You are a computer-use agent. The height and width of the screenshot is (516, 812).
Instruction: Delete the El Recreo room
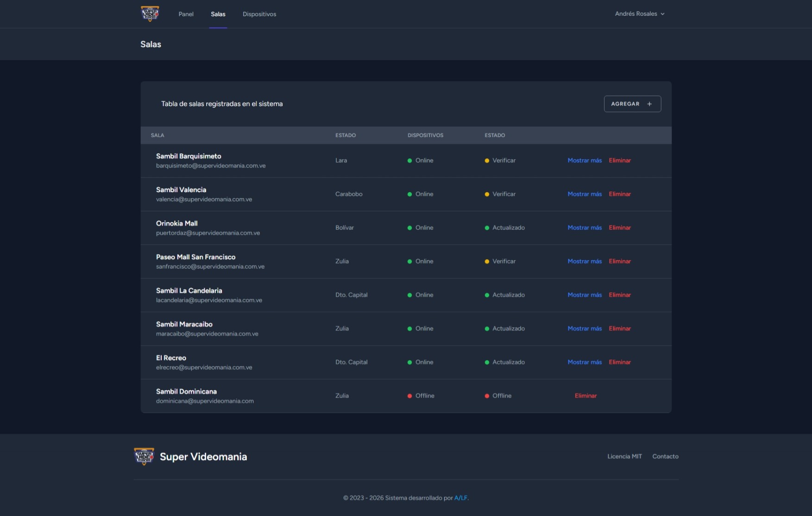620,362
